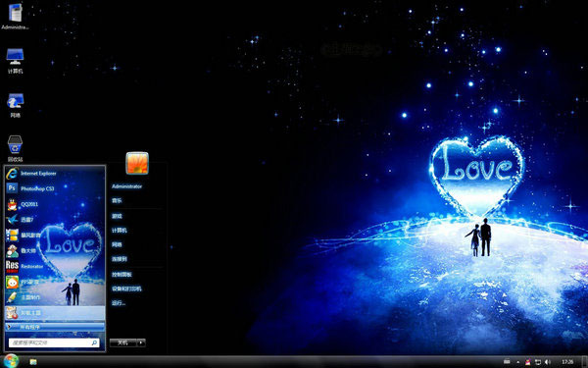The image size is (588, 368).
Task: Expand hidden tray icons arrow
Action: click(x=517, y=362)
